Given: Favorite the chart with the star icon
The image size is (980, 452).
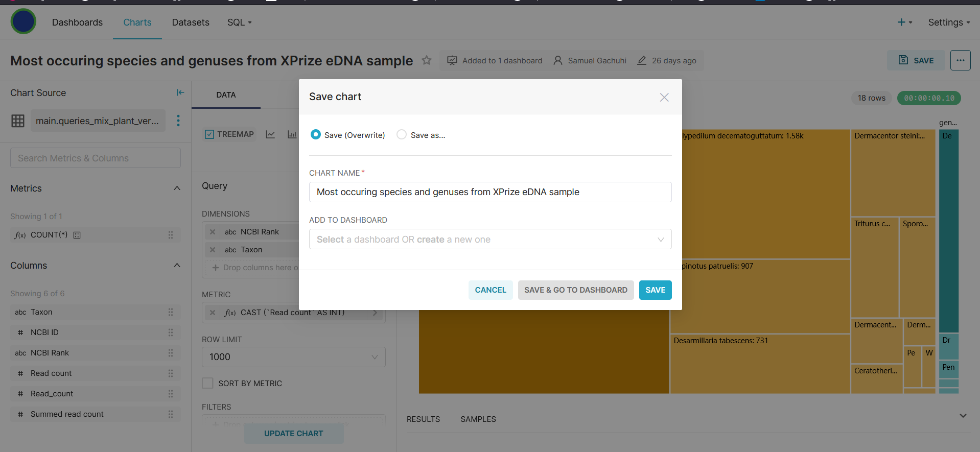Looking at the screenshot, I should (427, 60).
